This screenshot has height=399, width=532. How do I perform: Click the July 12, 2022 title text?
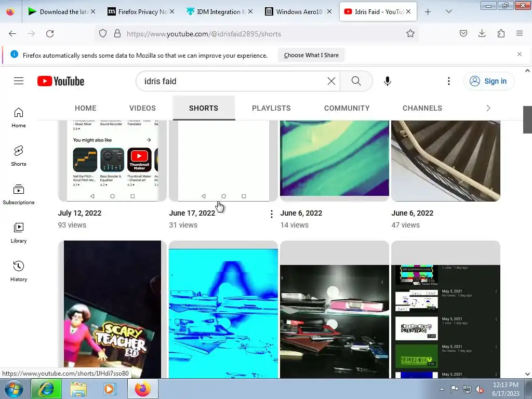coord(79,213)
